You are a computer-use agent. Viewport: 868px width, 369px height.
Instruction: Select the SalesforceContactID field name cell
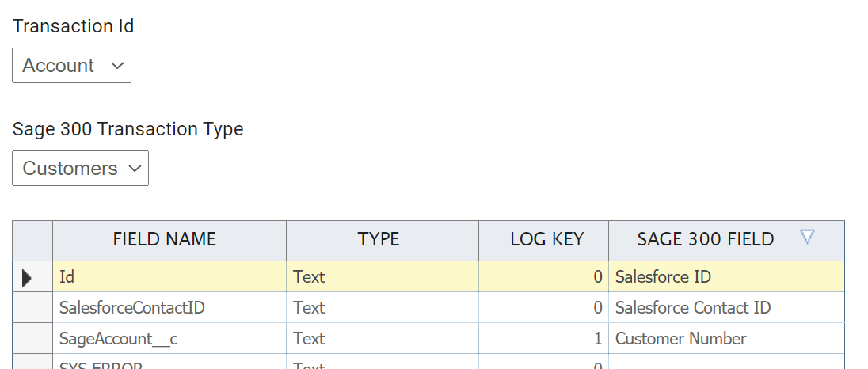[169, 308]
